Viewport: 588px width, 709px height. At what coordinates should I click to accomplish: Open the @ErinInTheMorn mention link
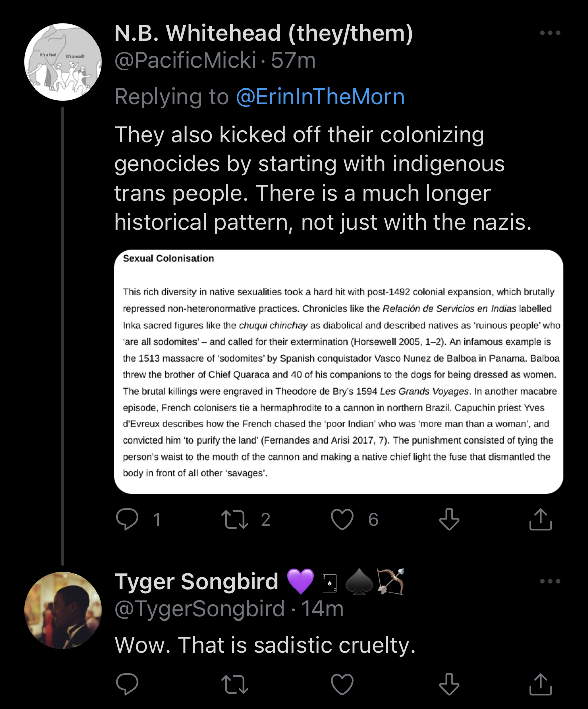click(320, 97)
